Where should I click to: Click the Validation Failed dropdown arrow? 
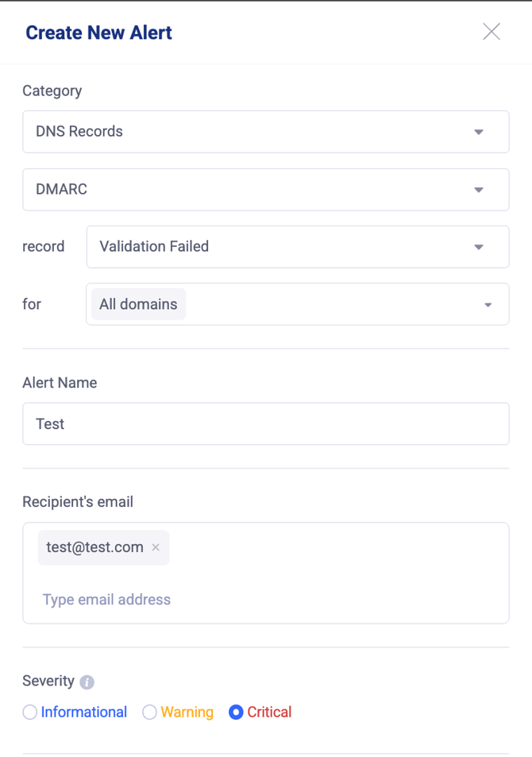tap(479, 247)
